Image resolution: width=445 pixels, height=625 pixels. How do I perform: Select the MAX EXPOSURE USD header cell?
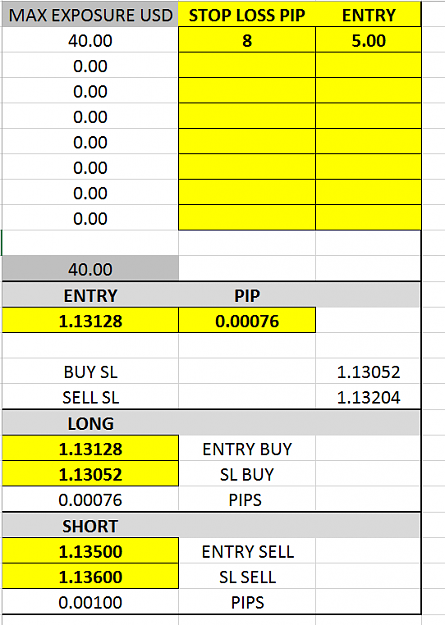tap(90, 14)
